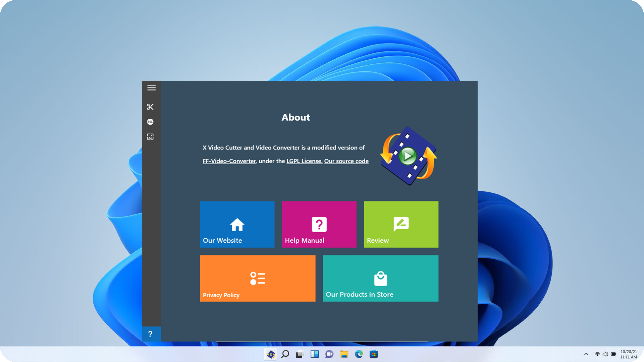Viewport: 644px width, 362px height.
Task: Select the scissors video cutter tool
Action: (150, 107)
